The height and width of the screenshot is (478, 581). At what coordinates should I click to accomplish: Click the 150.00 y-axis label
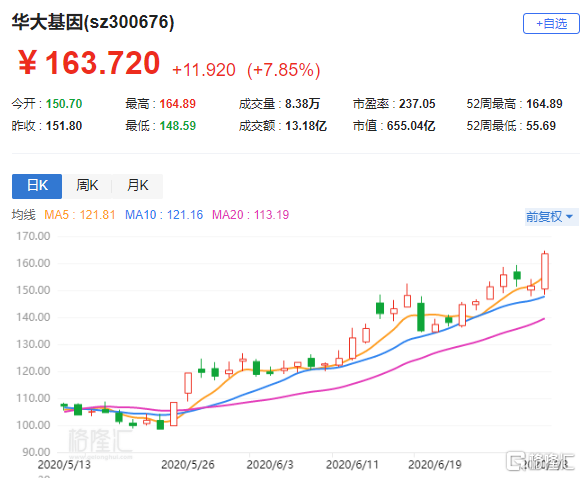pyautogui.click(x=33, y=290)
